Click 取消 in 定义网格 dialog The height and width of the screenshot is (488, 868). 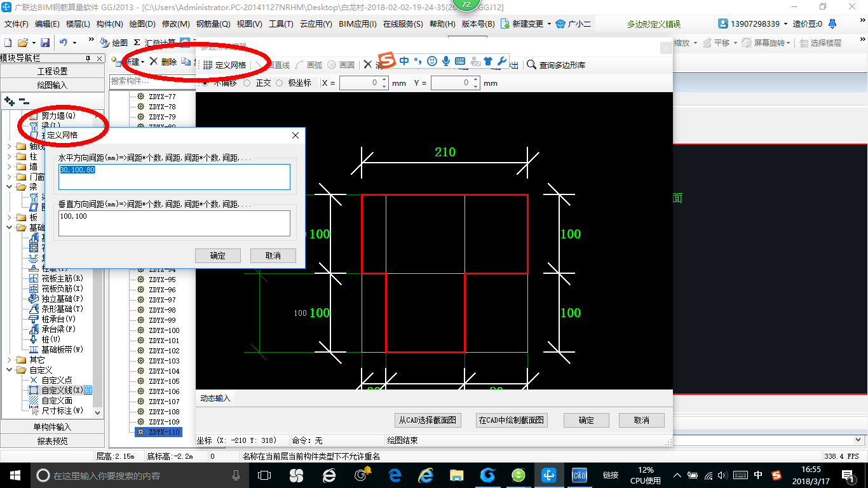273,255
